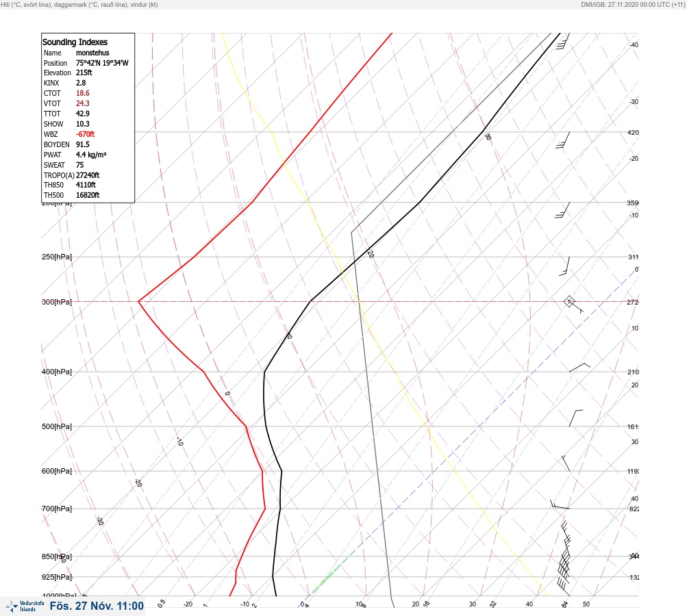Click the 600[hPa] pressure label
Viewport: 687px width, 616px height.
57,471
